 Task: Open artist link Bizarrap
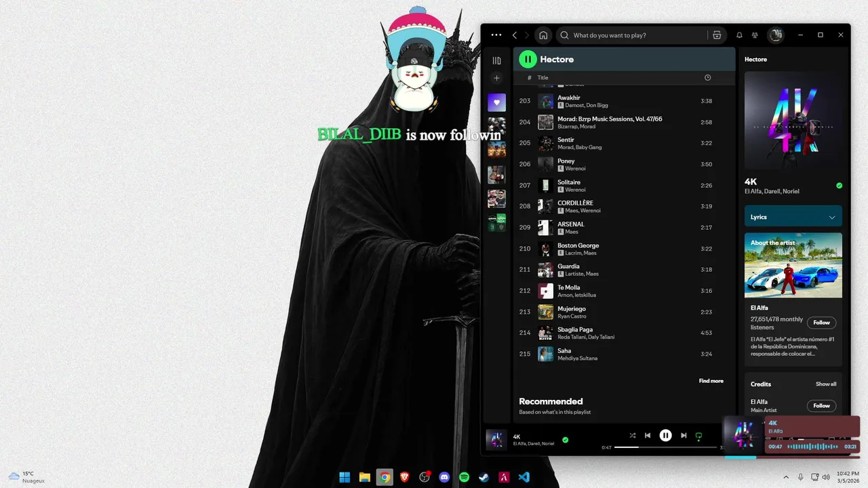[567, 126]
